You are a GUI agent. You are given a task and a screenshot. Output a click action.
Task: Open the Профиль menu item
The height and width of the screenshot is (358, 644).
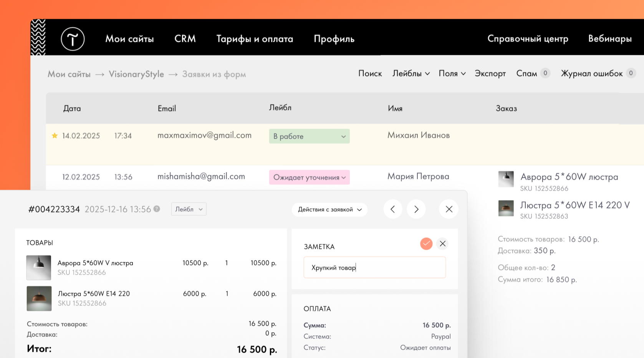tap(334, 39)
